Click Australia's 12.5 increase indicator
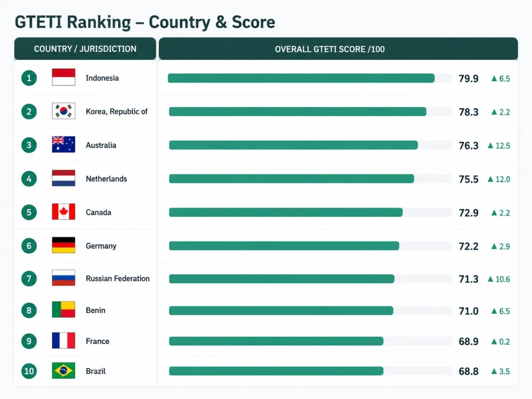This screenshot has height=399, width=532. tap(499, 145)
